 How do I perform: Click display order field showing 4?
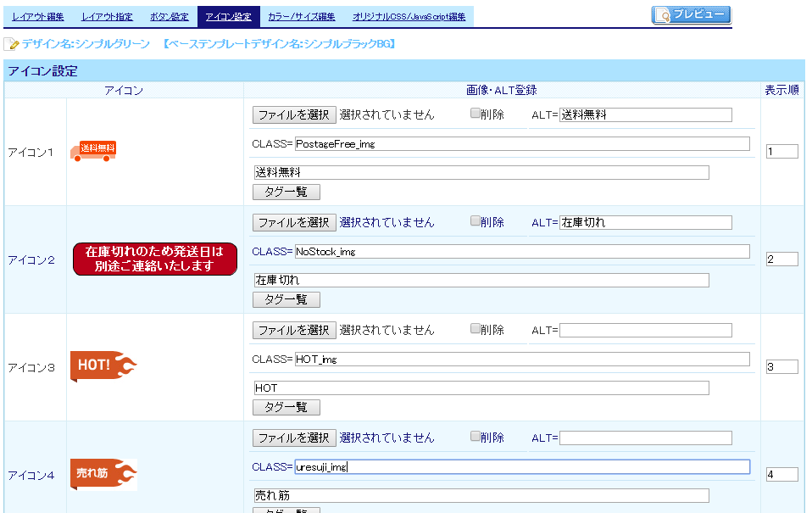coord(782,475)
